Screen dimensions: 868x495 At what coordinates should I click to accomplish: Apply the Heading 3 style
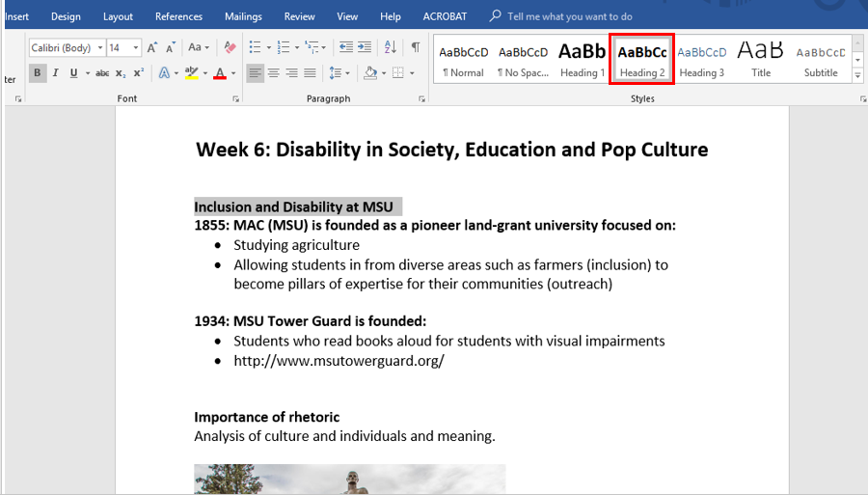click(701, 60)
